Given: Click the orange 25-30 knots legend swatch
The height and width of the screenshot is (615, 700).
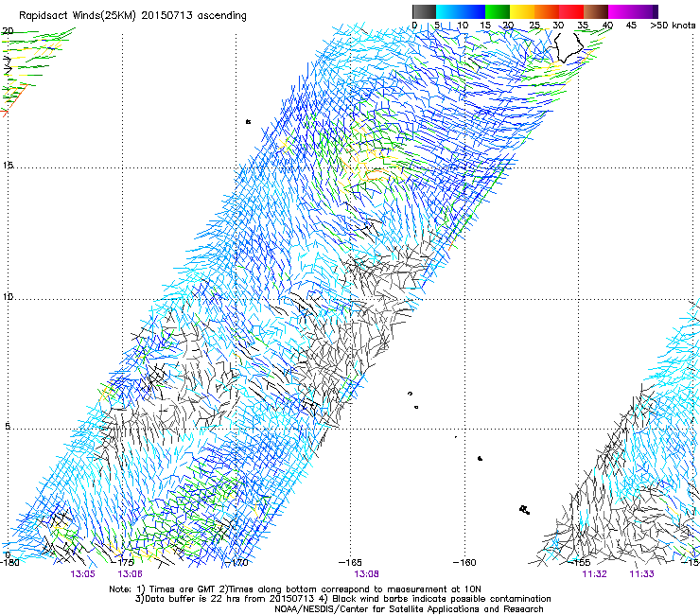Looking at the screenshot, I should (547, 11).
